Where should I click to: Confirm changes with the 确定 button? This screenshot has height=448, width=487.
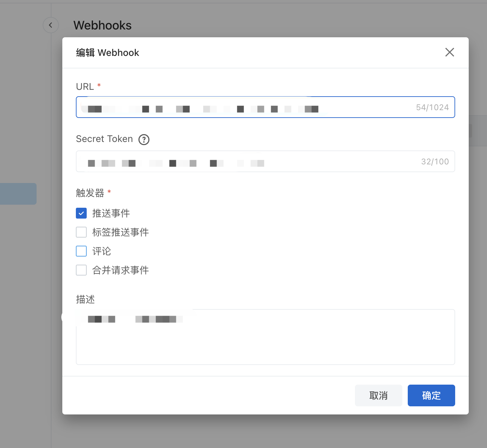[x=431, y=395]
